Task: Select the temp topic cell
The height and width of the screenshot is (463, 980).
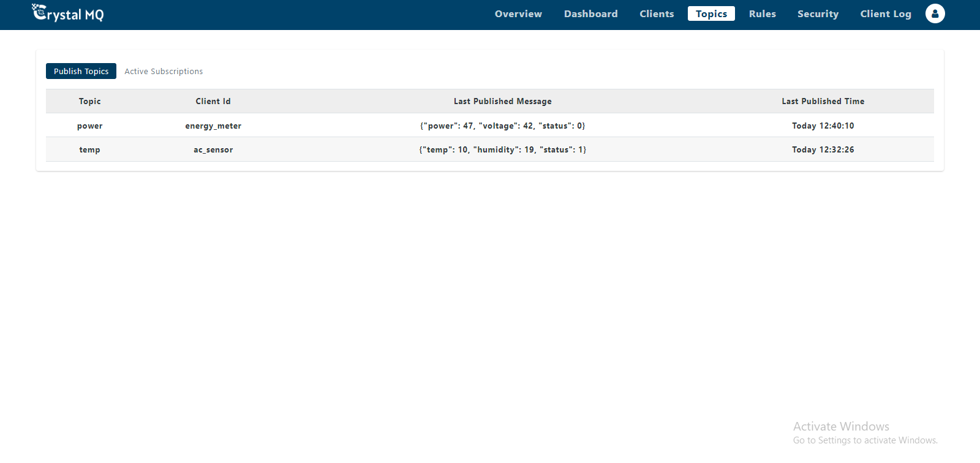Action: [x=89, y=149]
